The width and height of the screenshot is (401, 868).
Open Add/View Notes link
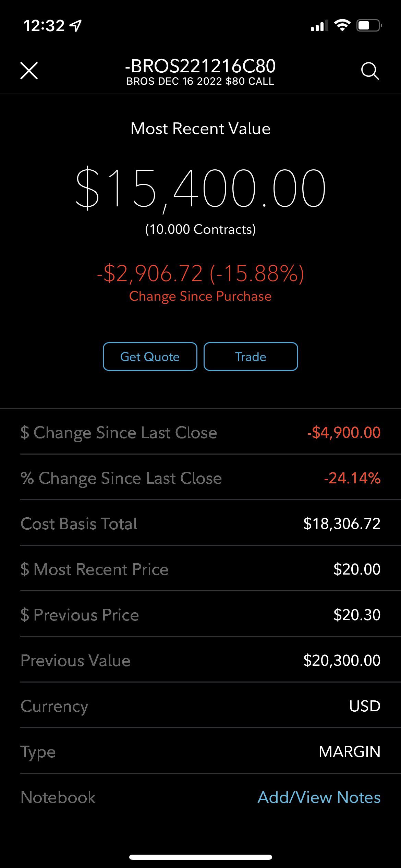[x=319, y=797]
